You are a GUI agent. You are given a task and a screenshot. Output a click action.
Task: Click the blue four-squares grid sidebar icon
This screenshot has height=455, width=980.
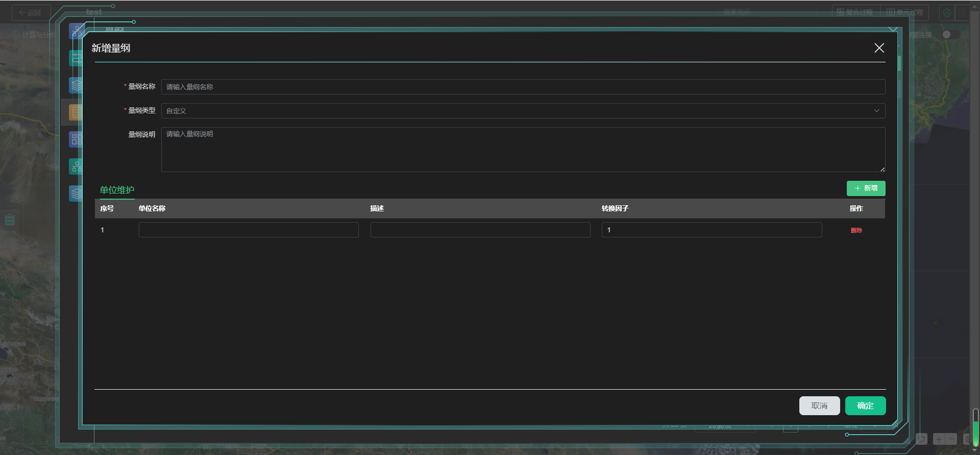pos(76,139)
